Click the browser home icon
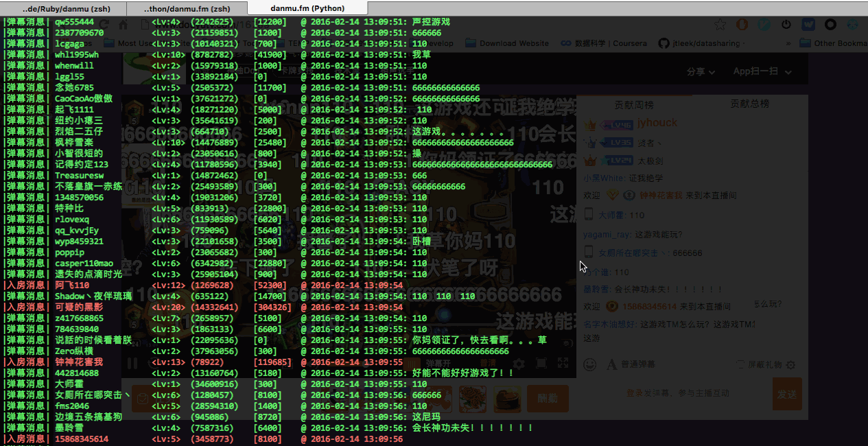The width and height of the screenshot is (868, 446). pos(124,25)
